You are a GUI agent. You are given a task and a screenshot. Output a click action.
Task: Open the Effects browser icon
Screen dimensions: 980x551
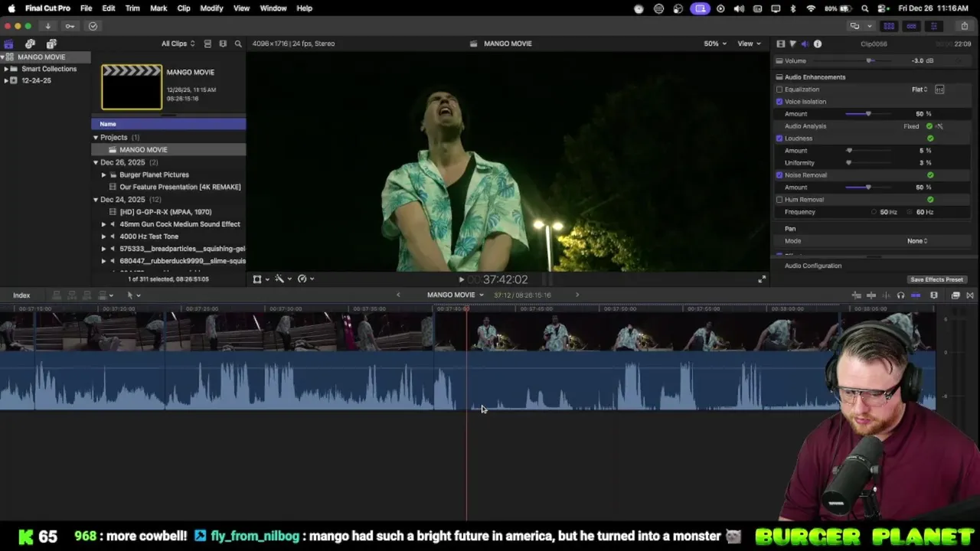[x=955, y=295]
